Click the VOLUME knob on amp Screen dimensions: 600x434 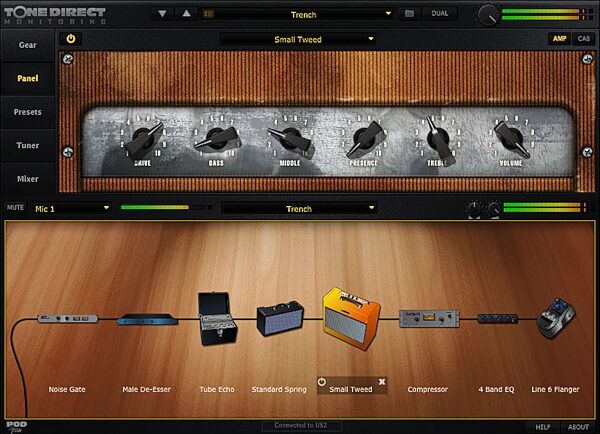click(512, 139)
